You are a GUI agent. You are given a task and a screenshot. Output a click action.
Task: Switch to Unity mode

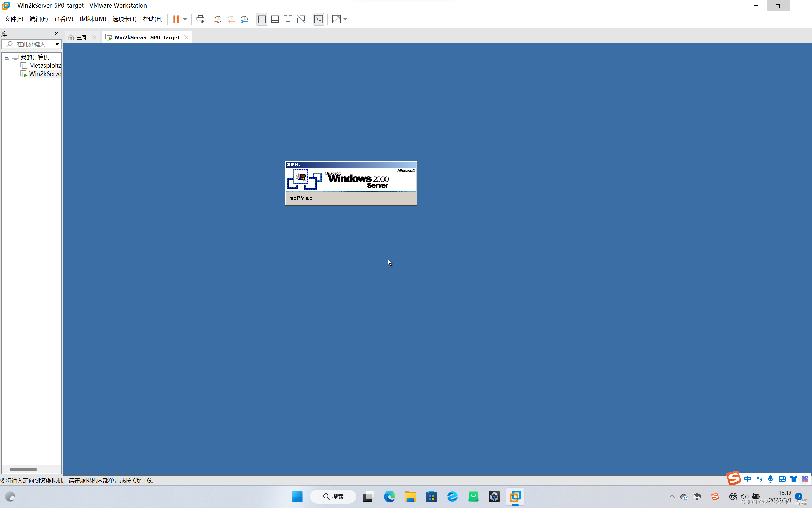[301, 19]
